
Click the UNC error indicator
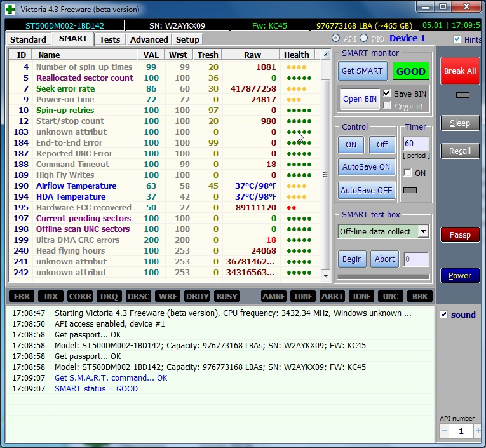click(x=391, y=297)
